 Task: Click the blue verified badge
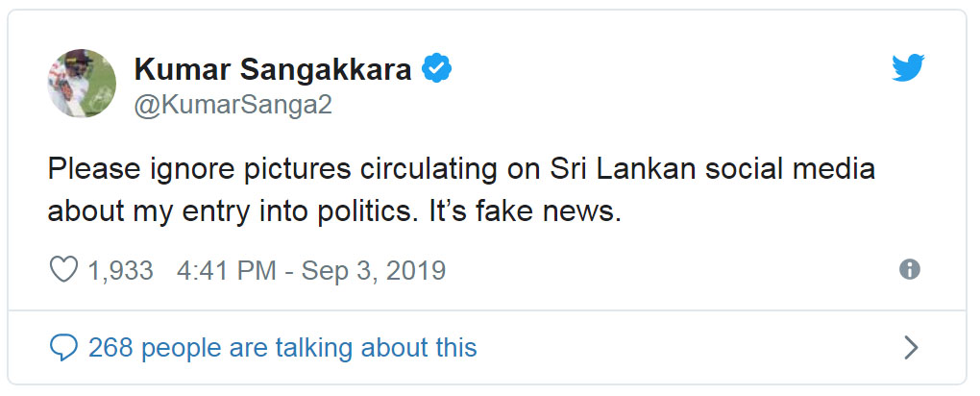pyautogui.click(x=438, y=69)
